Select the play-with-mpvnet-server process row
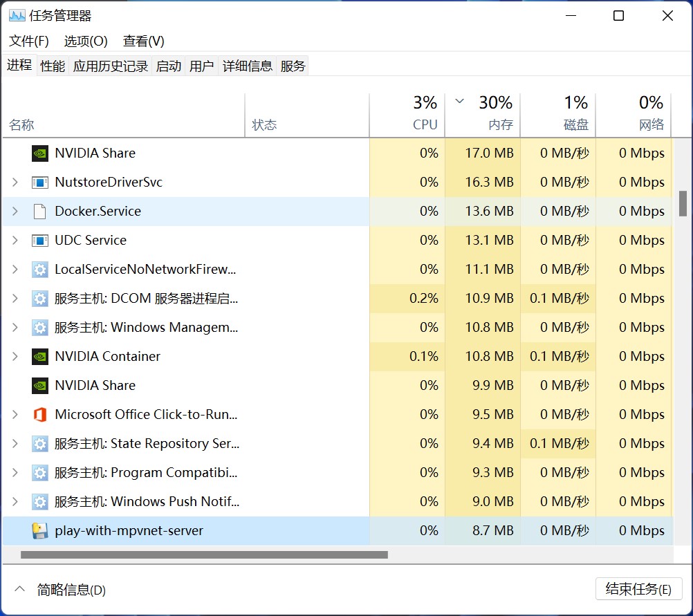693x616 pixels. click(x=338, y=531)
